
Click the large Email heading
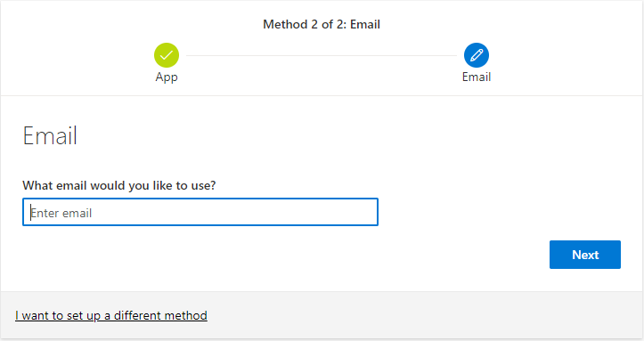tap(50, 136)
